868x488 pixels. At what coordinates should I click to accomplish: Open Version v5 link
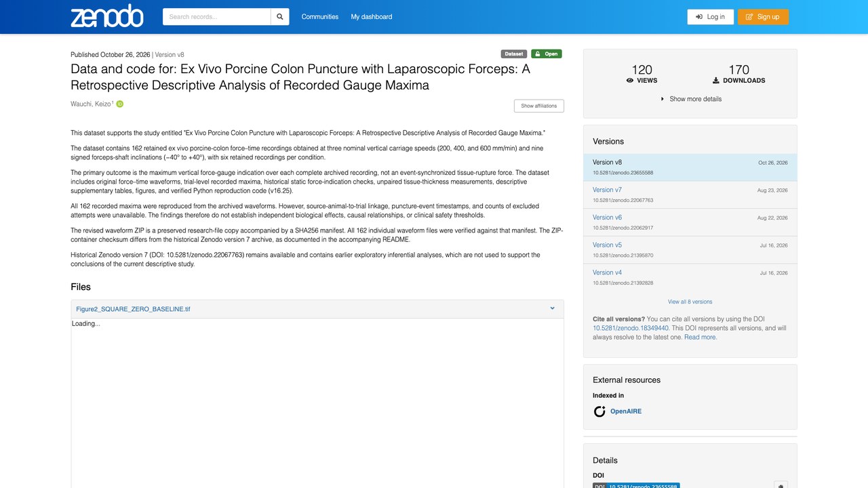coord(607,245)
